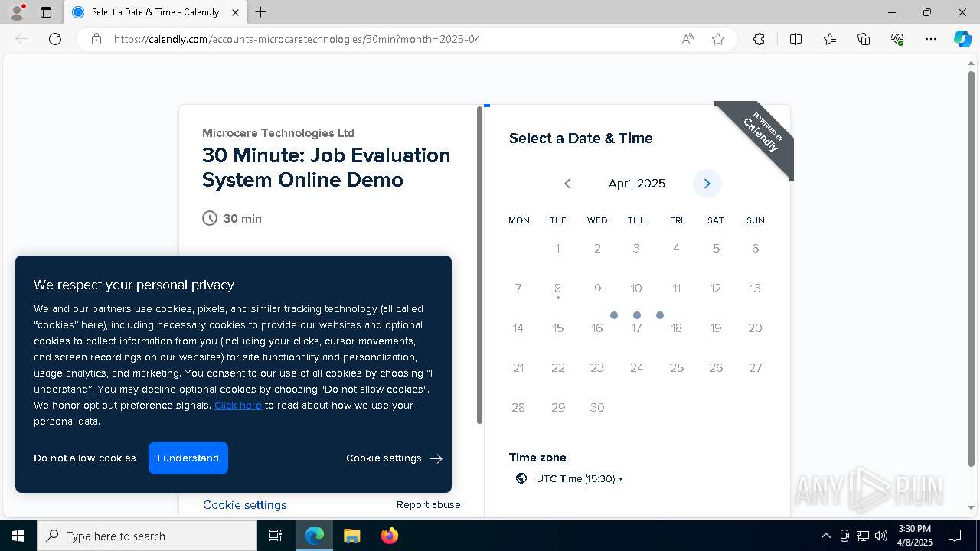Open the Favorites list icon
The height and width of the screenshot is (551, 980).
tap(830, 39)
